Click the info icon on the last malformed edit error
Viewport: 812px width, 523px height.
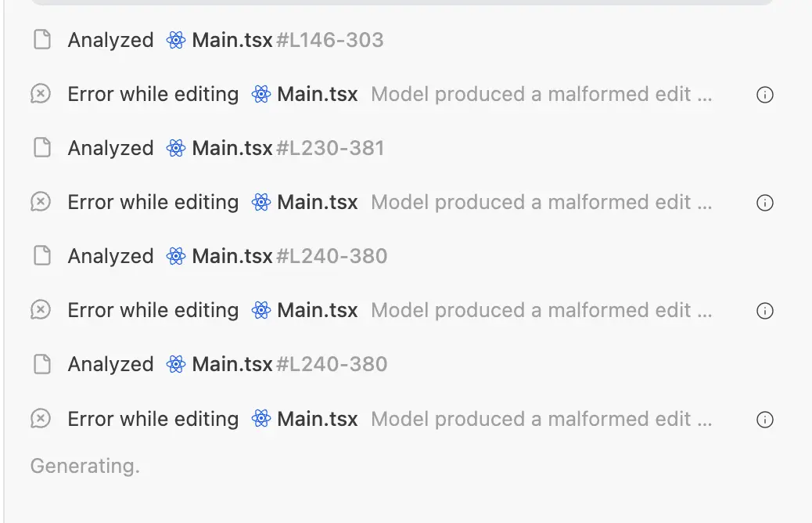pyautogui.click(x=765, y=420)
